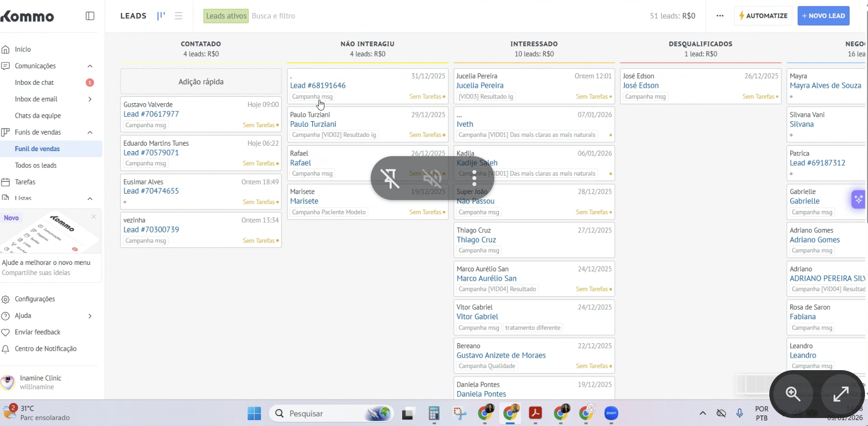This screenshot has width=868, height=426.
Task: Open the Jucelia Pereira lead link
Action: click(x=480, y=86)
